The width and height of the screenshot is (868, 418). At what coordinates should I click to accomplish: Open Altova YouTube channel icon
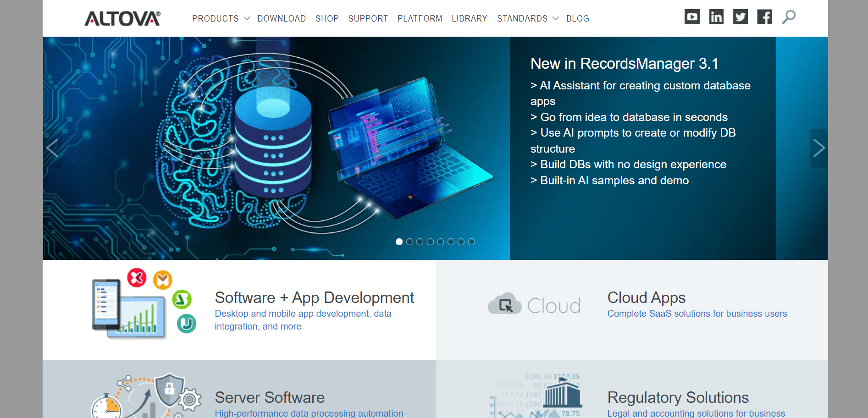pos(692,17)
